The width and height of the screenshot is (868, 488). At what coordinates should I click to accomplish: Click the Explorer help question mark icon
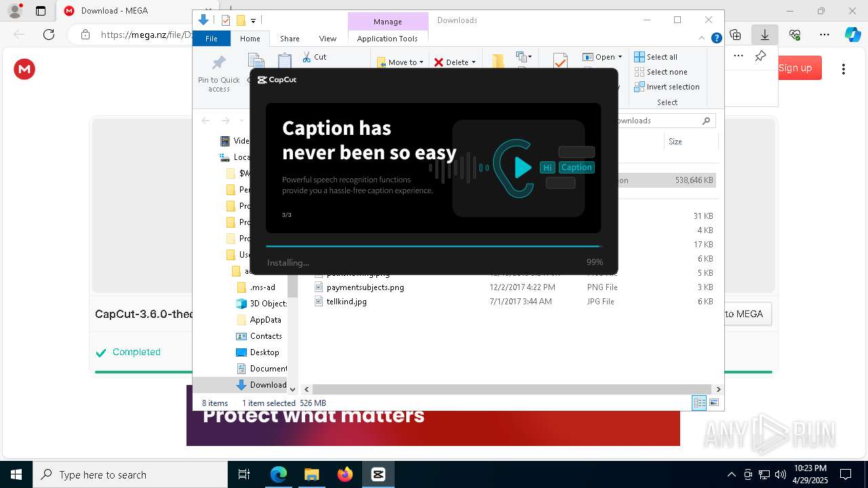click(x=716, y=39)
